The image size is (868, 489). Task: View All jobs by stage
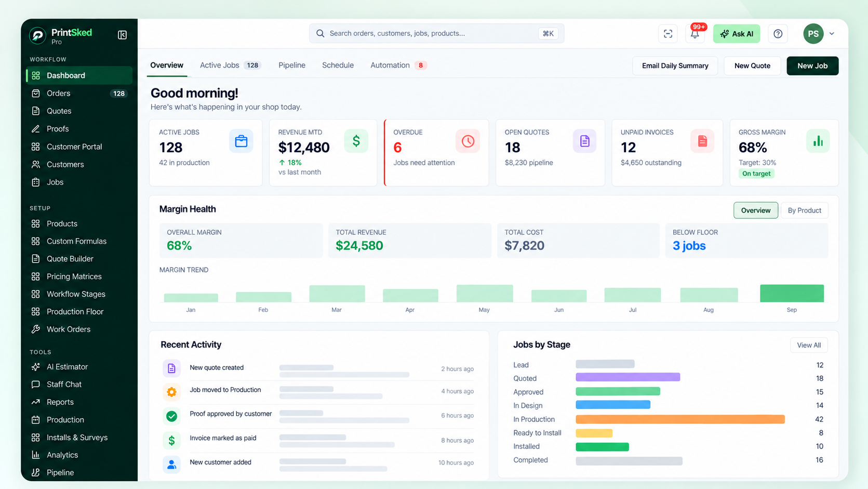(809, 345)
